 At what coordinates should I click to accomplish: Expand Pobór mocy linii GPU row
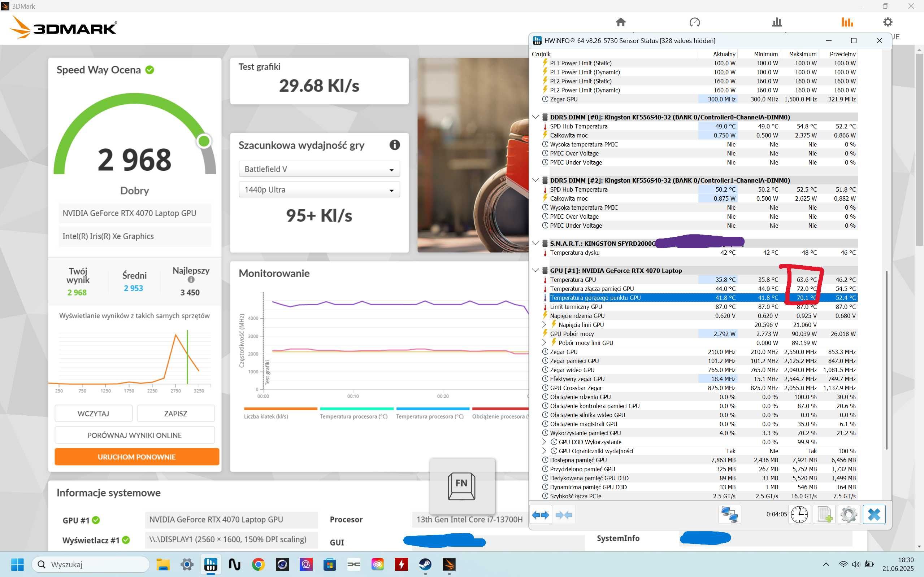point(544,343)
